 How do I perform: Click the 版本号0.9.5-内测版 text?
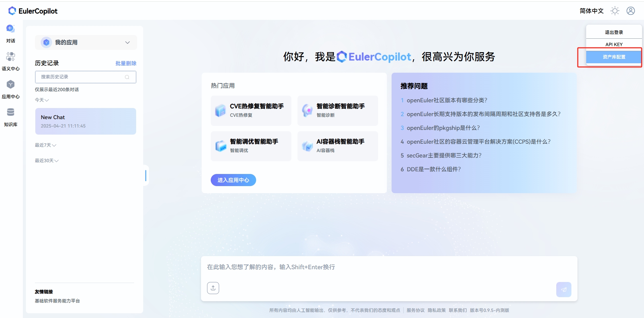coord(489,310)
